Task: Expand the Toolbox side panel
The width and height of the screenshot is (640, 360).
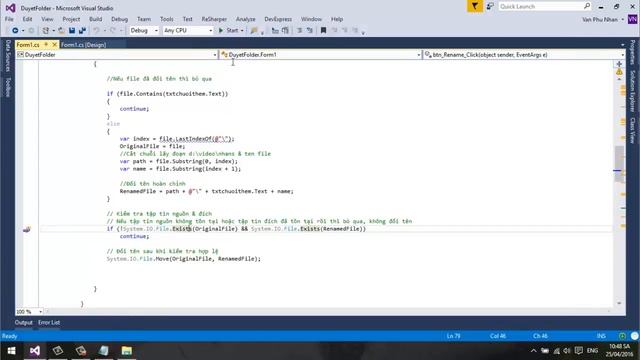Action: (8, 87)
